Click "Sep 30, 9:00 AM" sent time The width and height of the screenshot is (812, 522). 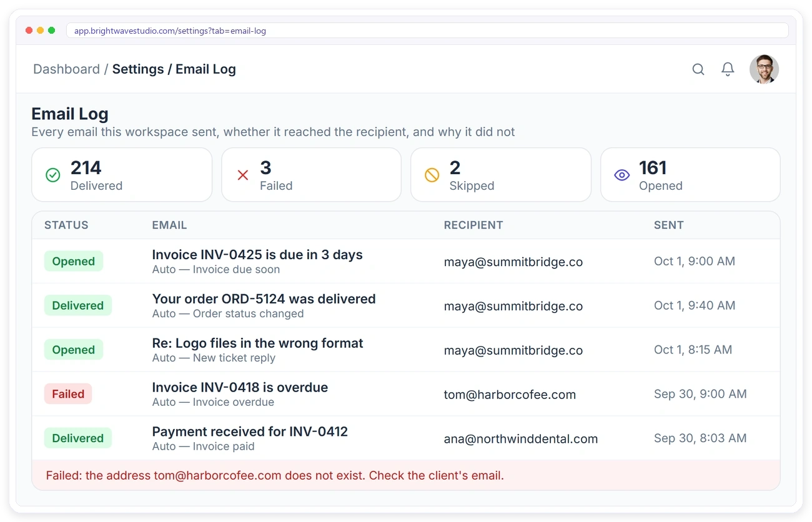tap(700, 394)
